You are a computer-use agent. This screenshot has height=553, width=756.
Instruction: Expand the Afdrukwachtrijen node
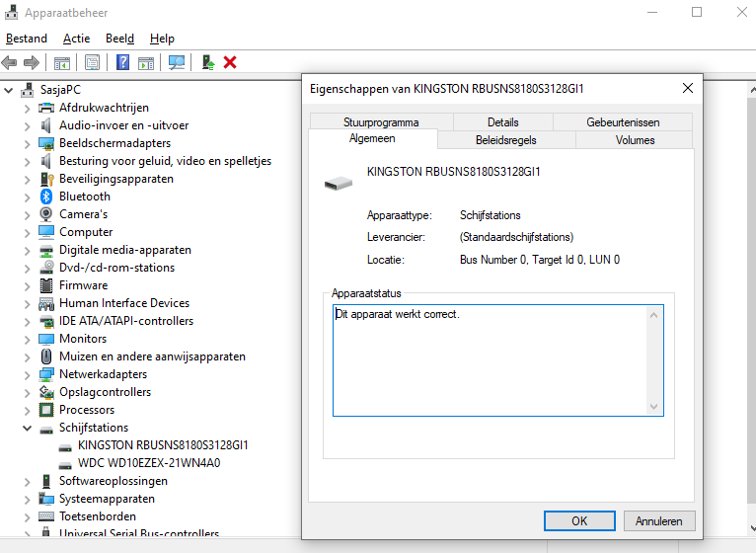[28, 108]
